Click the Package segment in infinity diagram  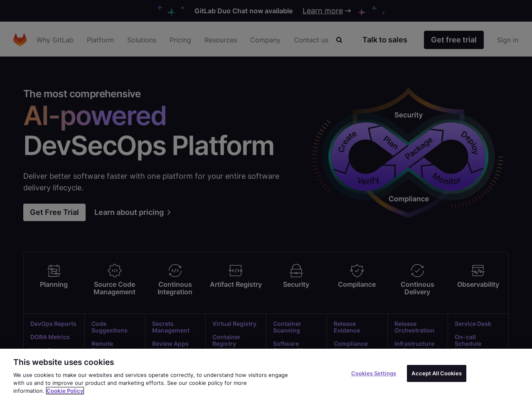click(x=419, y=148)
